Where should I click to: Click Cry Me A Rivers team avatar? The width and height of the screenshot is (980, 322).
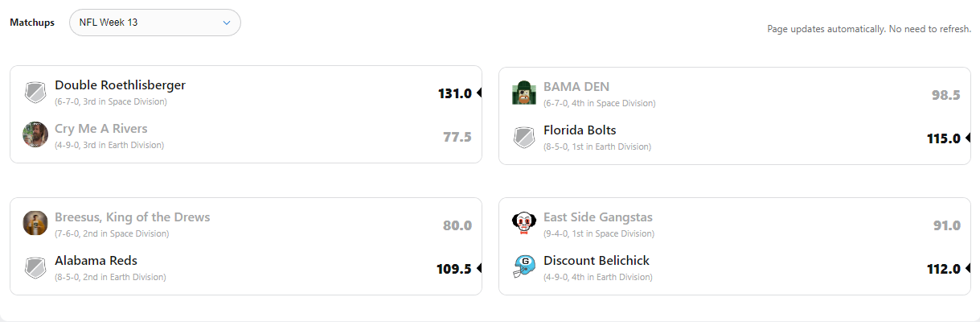pos(35,134)
